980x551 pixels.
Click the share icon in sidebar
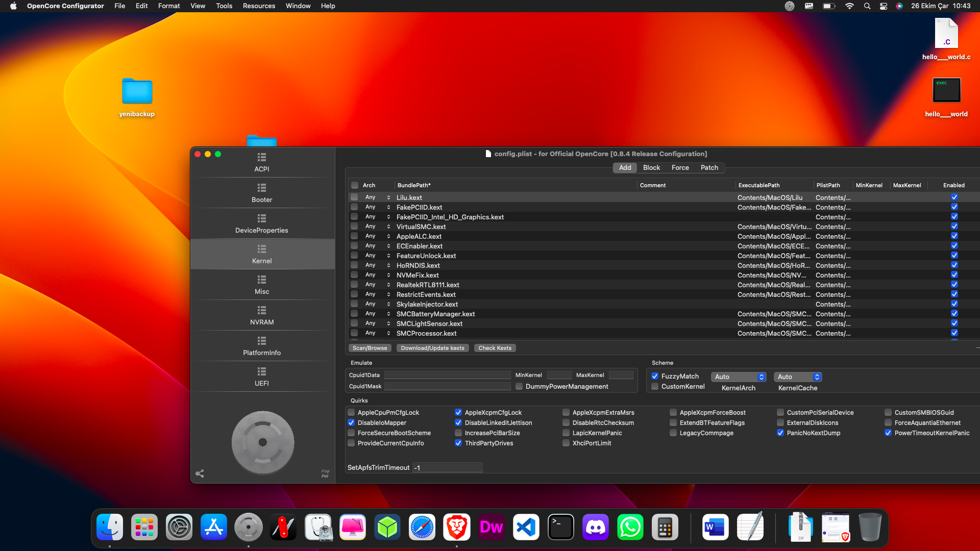coord(200,473)
